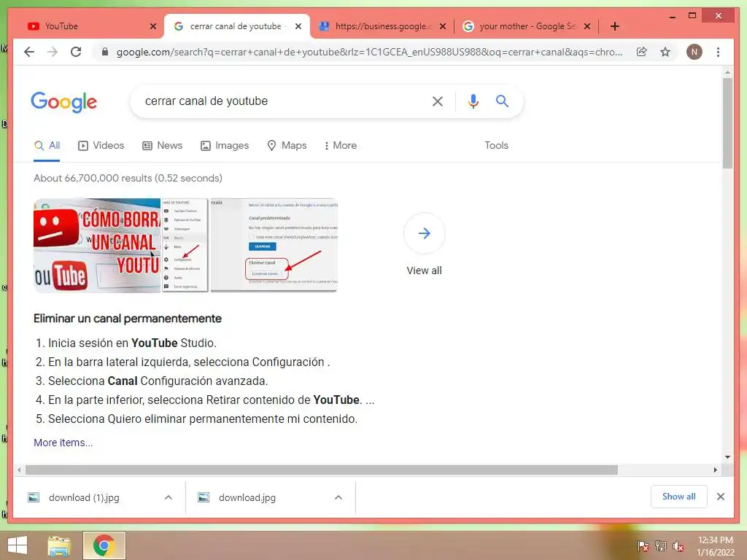Open search Tools

pyautogui.click(x=496, y=145)
